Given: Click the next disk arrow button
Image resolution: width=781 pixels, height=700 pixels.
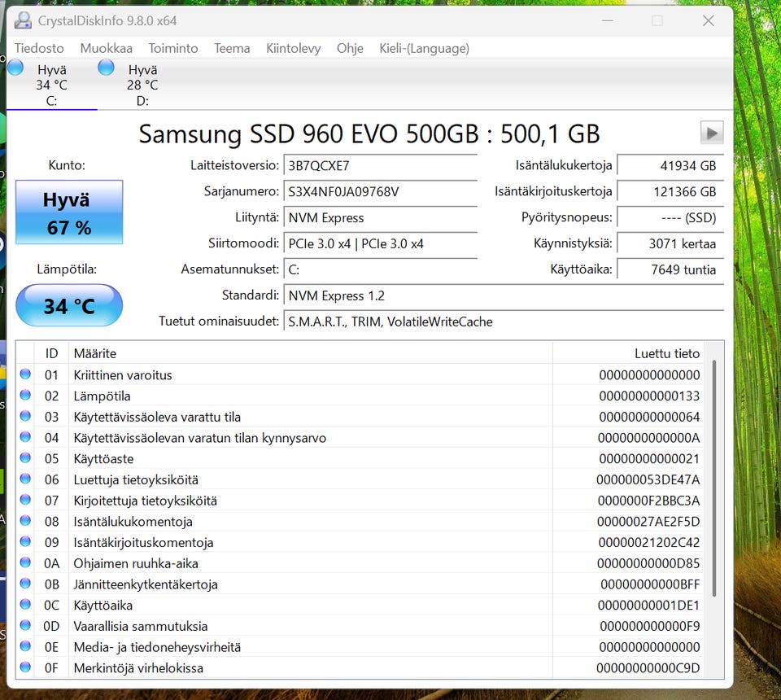Looking at the screenshot, I should pyautogui.click(x=712, y=133).
